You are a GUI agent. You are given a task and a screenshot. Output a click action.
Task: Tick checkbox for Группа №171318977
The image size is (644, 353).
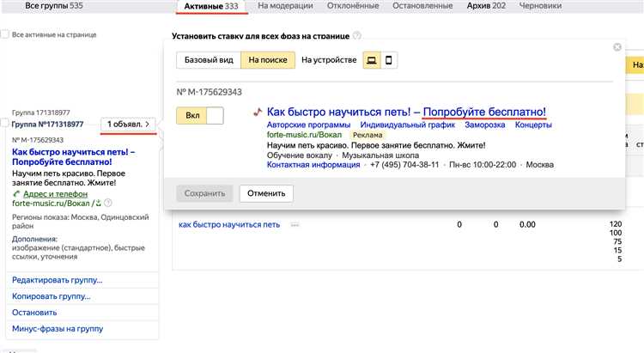pos(5,125)
